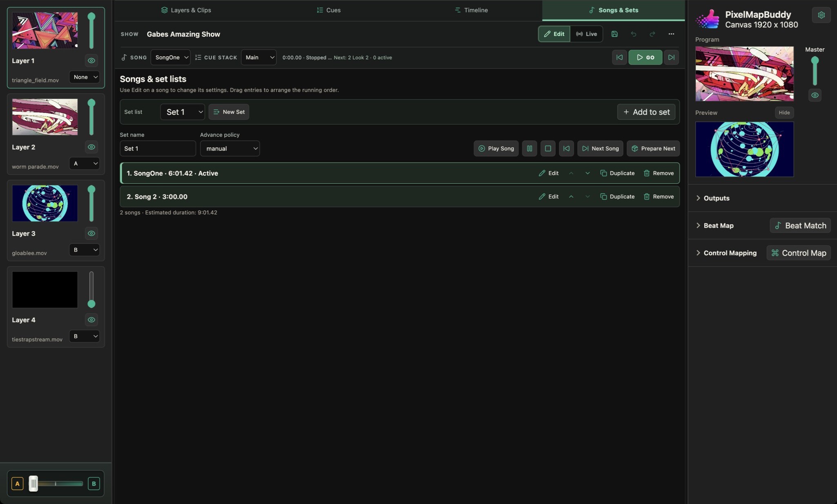Toggle visibility eye for Layer 2
The width and height of the screenshot is (837, 504).
pyautogui.click(x=92, y=147)
